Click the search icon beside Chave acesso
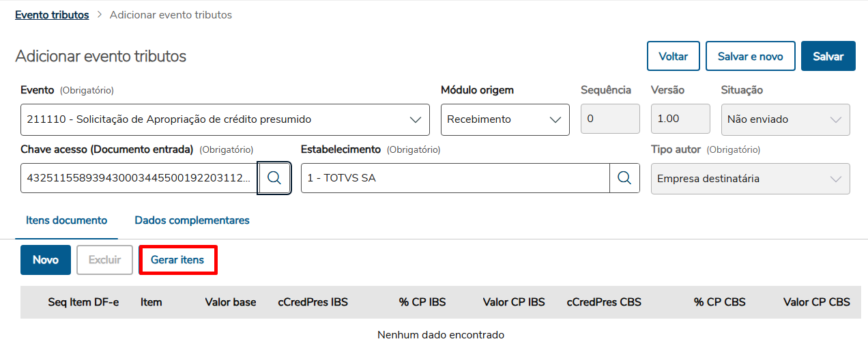 pyautogui.click(x=274, y=178)
